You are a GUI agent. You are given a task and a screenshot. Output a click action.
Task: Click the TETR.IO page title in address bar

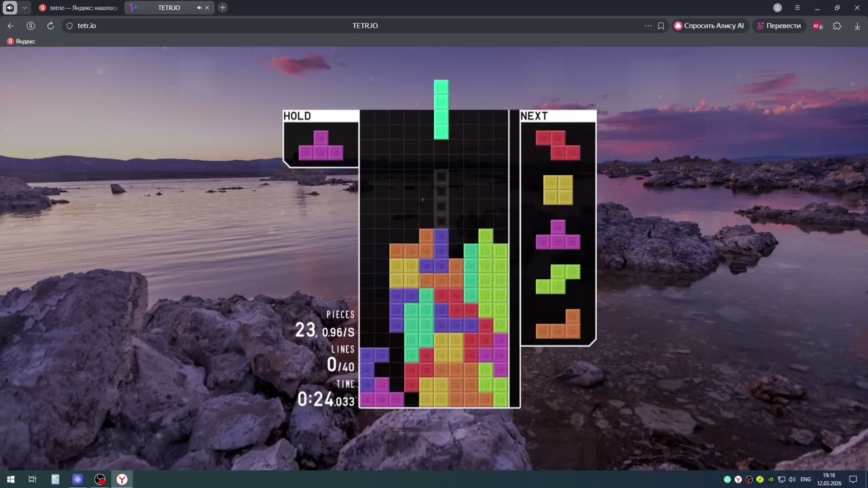click(365, 26)
